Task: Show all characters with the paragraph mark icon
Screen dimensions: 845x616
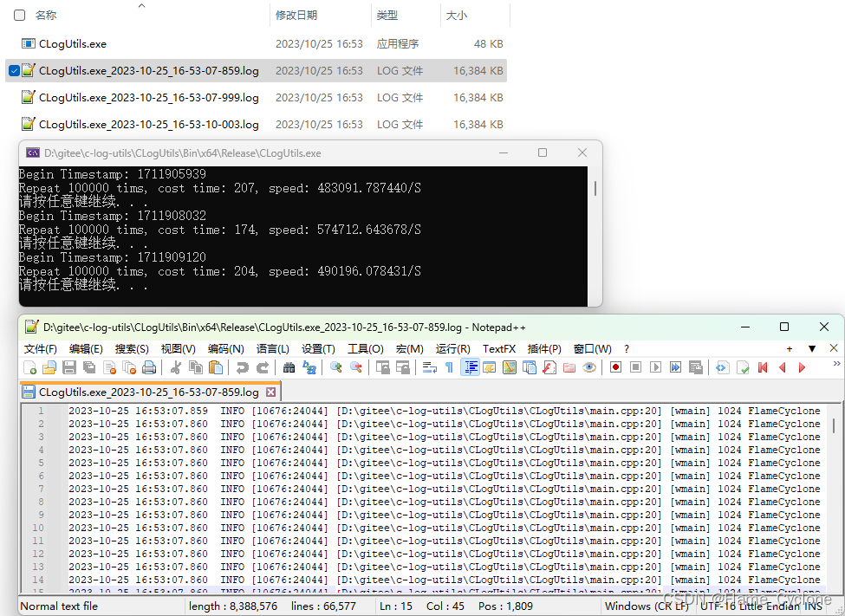Action: click(x=449, y=367)
